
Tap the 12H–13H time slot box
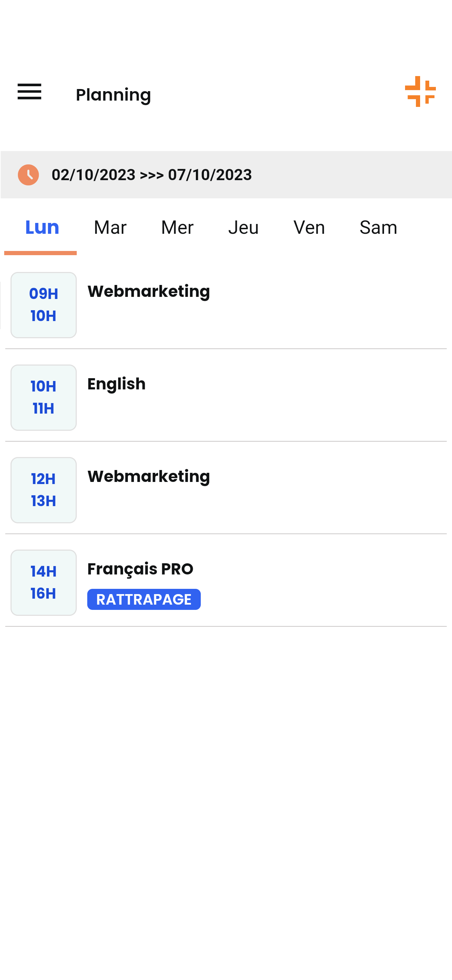[43, 490]
